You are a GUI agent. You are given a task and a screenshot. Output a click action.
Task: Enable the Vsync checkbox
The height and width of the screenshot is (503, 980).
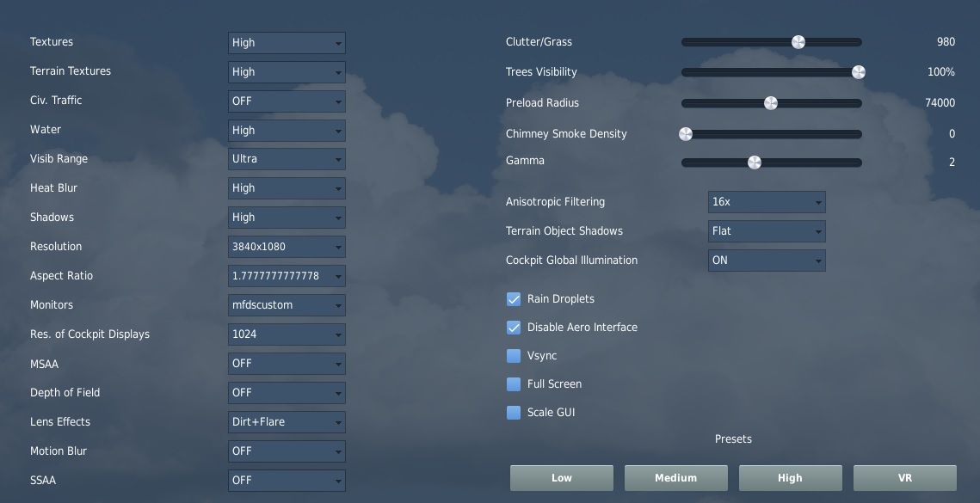[514, 355]
